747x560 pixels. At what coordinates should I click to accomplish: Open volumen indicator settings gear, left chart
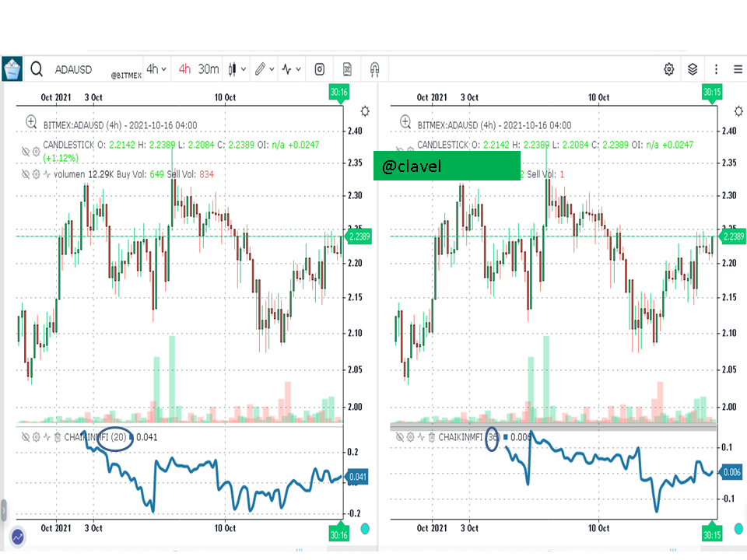(37, 174)
